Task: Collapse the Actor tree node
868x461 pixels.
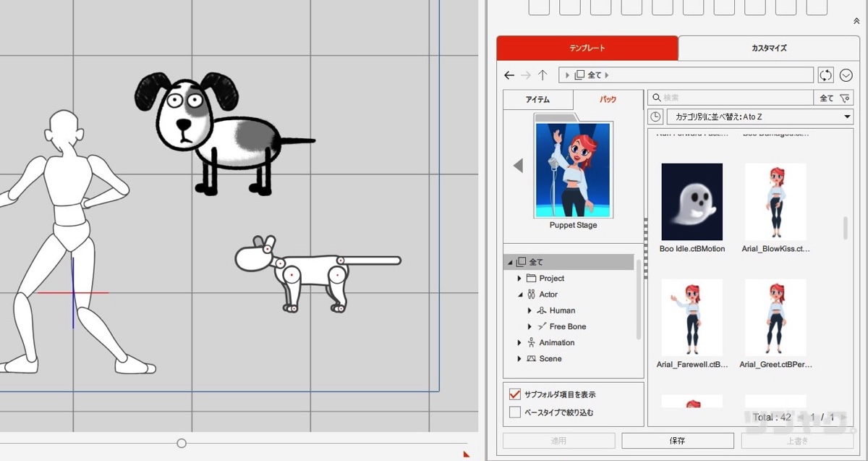Action: pos(519,295)
